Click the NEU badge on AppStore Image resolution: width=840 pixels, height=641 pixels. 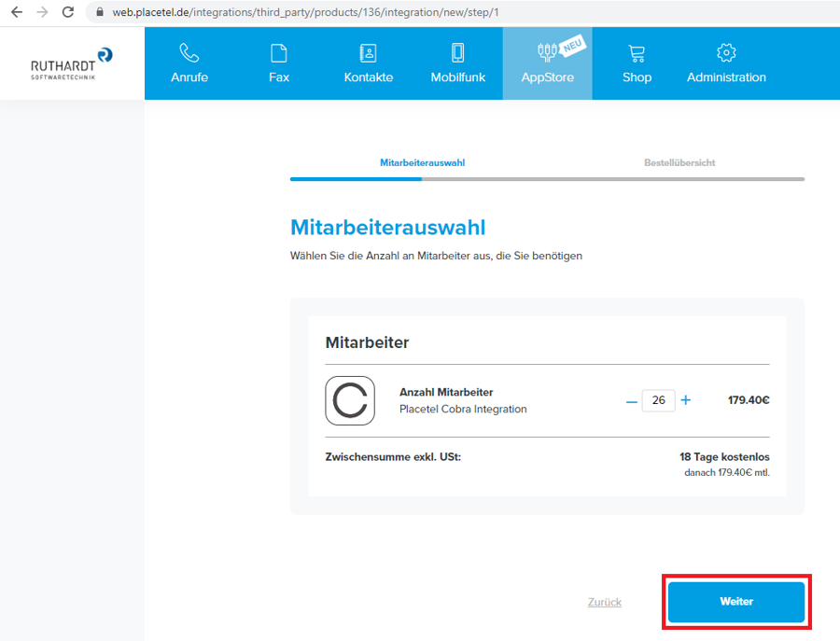click(572, 46)
